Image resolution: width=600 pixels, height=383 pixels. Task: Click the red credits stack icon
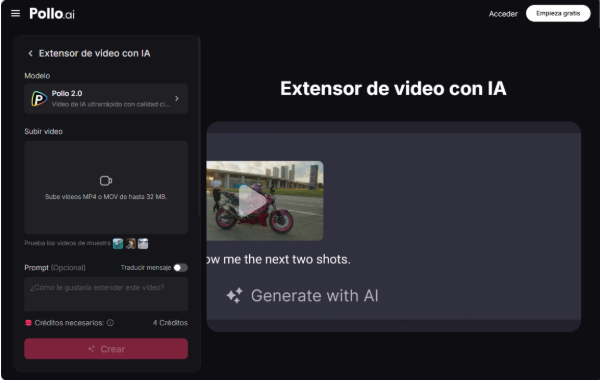(x=28, y=323)
